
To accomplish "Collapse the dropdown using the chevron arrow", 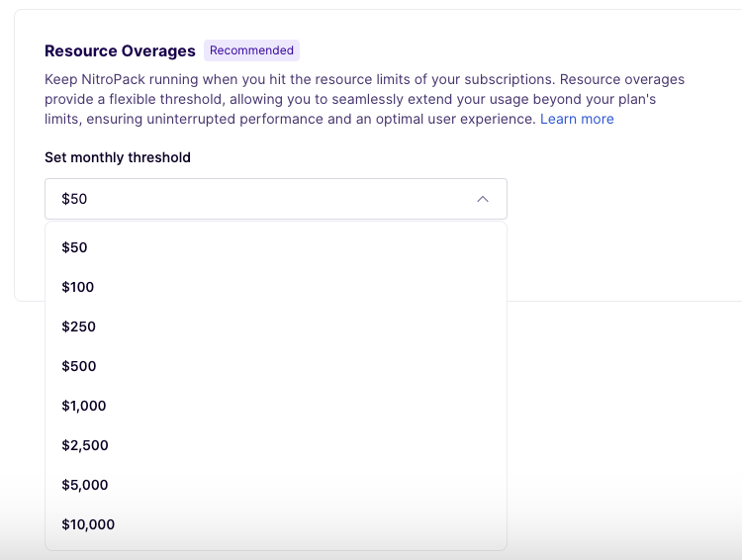I will click(x=483, y=199).
